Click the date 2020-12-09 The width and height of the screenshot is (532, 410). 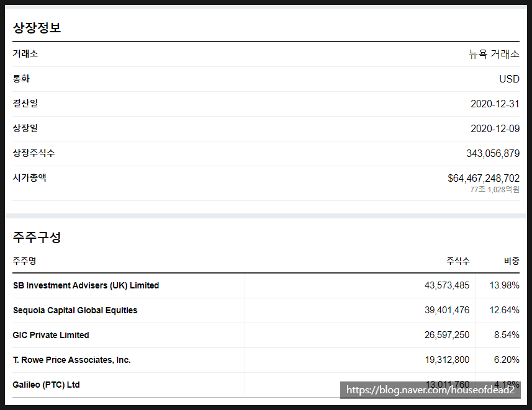[x=495, y=128]
